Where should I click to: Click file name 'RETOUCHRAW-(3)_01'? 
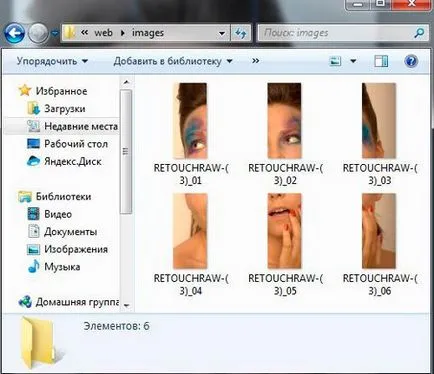pos(191,174)
